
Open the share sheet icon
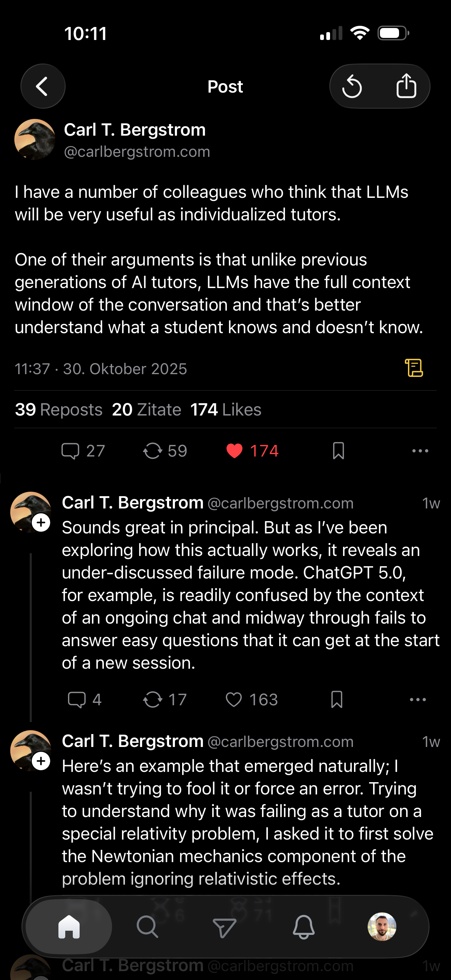[406, 86]
